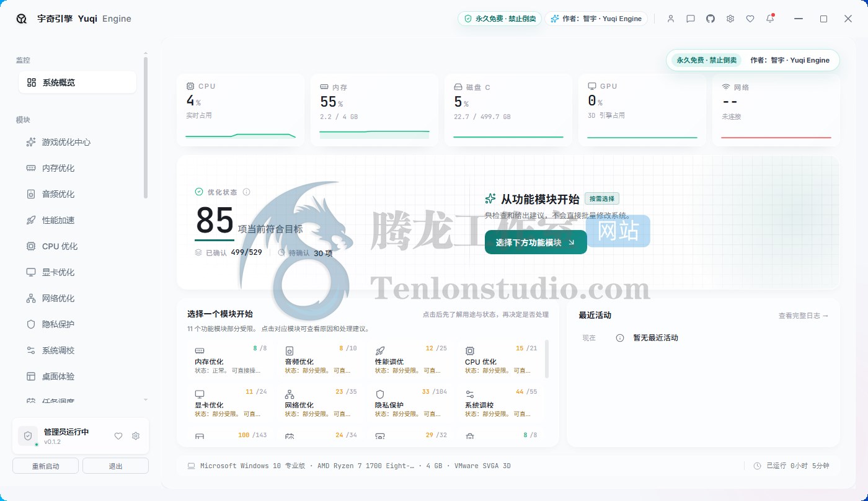The image size is (868, 501).
Task: Open the 音频优化 module card showing 8/10
Action: click(x=321, y=360)
